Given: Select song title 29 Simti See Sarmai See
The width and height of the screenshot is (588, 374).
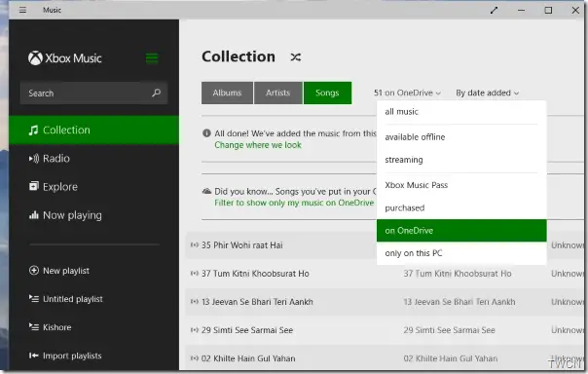Looking at the screenshot, I should tap(247, 330).
